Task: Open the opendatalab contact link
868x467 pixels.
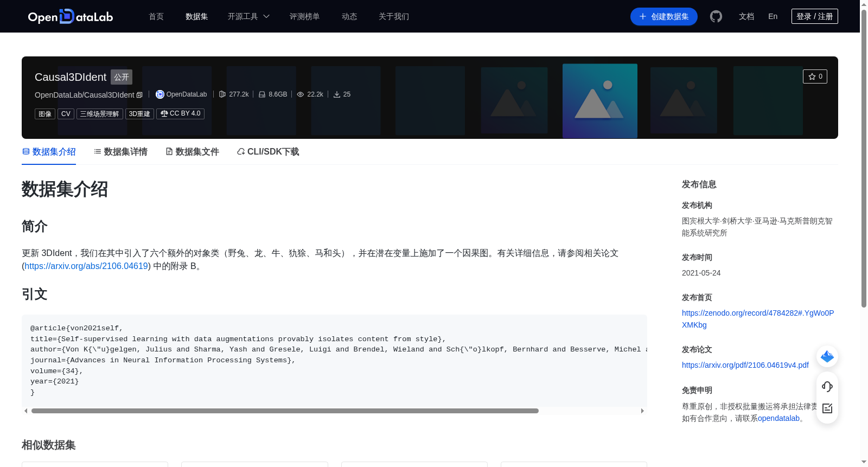Action: [778, 418]
